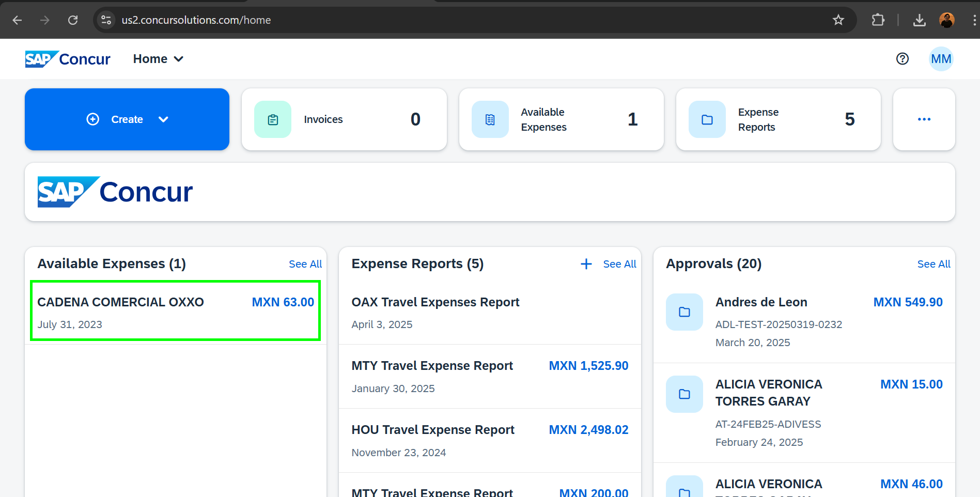The height and width of the screenshot is (497, 980).
Task: Click the Available Expenses receipt icon
Action: coord(490,119)
